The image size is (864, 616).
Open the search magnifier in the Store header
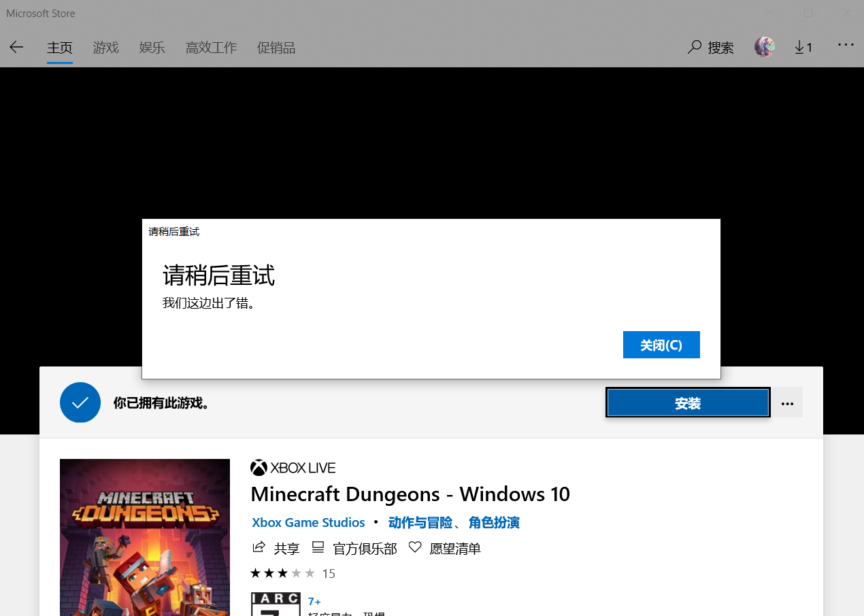695,47
